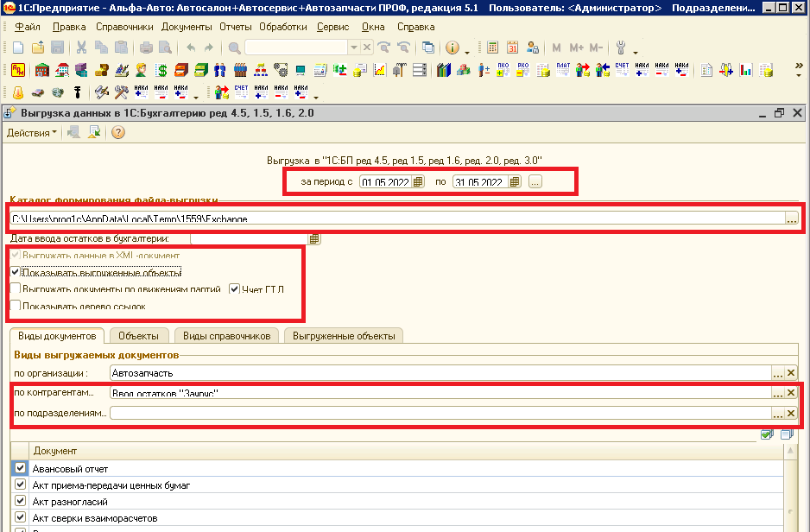810x532 pixels.
Task: Open the Calculator icon
Action: coord(492,48)
